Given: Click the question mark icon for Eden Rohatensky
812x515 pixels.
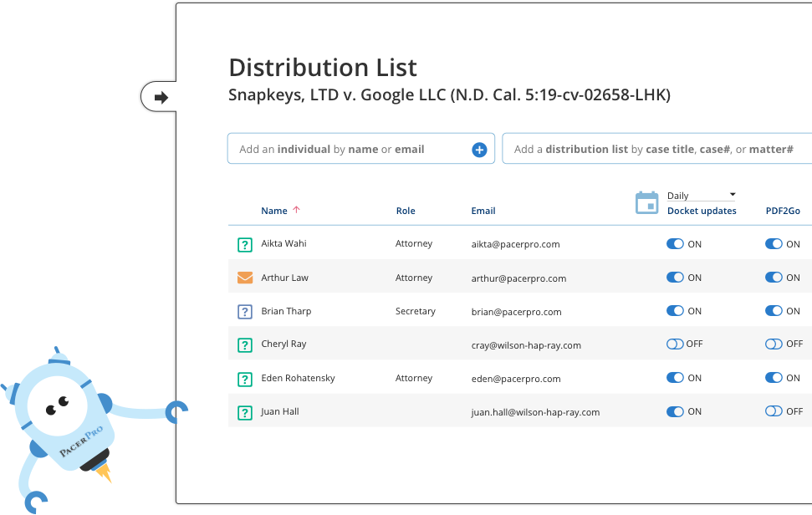Looking at the screenshot, I should click(245, 379).
